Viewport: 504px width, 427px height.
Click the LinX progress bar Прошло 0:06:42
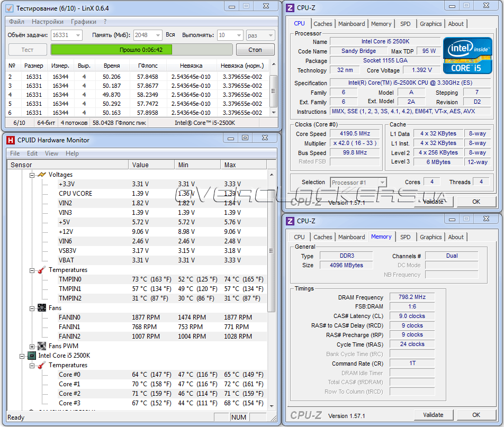tap(141, 50)
